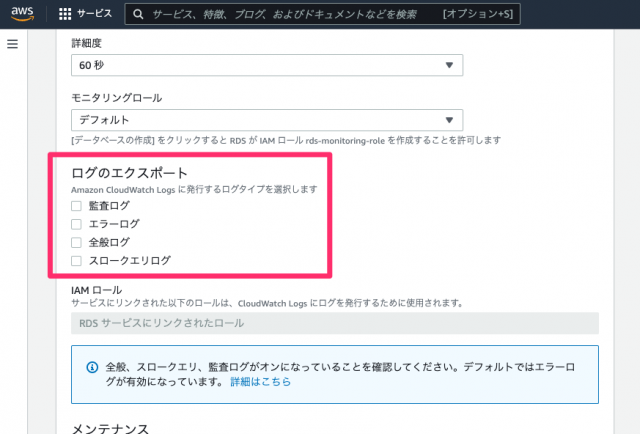Open the hamburger side navigation menu
The height and width of the screenshot is (434, 640).
[13, 45]
